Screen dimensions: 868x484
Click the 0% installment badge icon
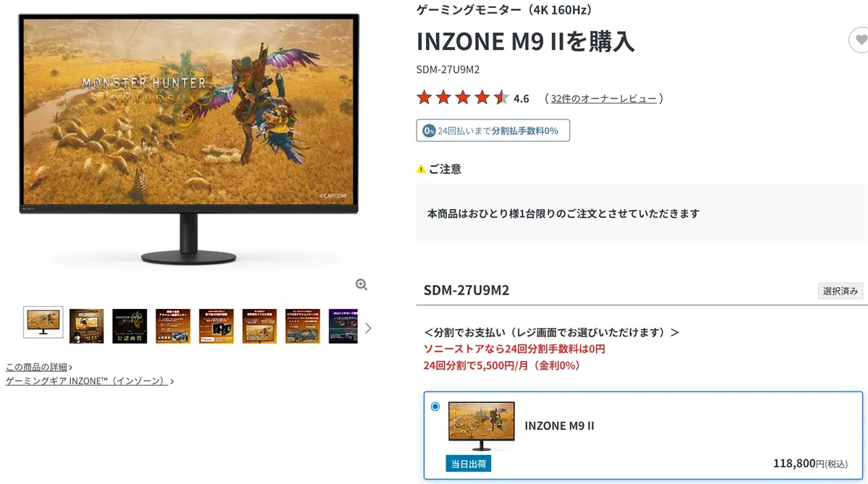pos(429,131)
